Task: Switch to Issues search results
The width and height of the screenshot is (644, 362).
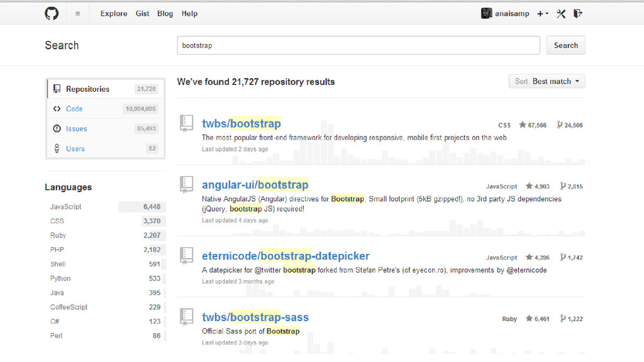Action: pyautogui.click(x=106, y=128)
